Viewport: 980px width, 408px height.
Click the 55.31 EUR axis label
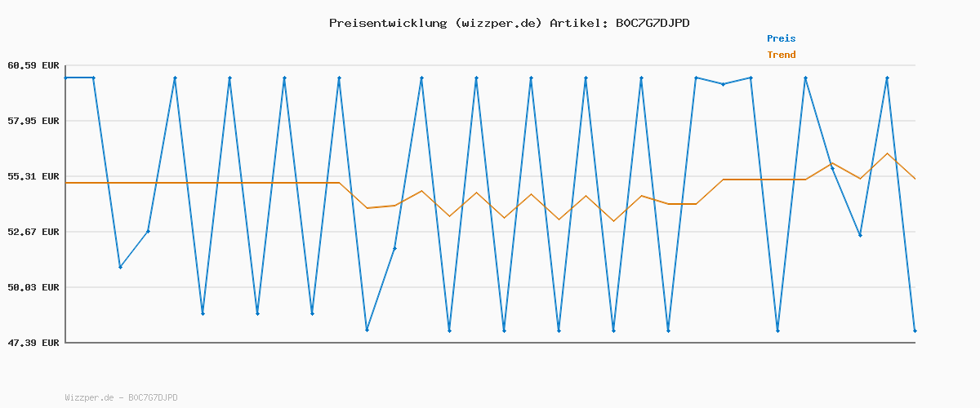click(33, 176)
